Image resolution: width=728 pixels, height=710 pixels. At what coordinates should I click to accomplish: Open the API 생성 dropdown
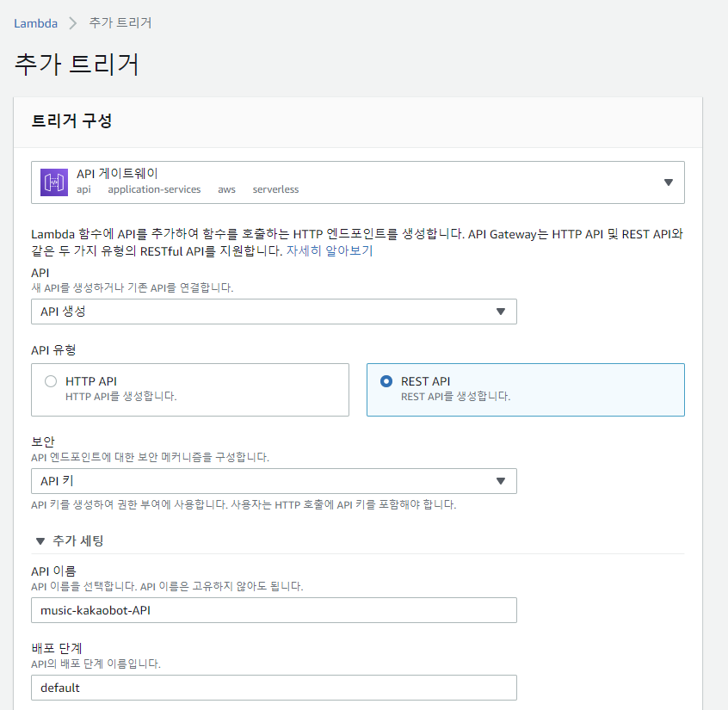pos(274,312)
